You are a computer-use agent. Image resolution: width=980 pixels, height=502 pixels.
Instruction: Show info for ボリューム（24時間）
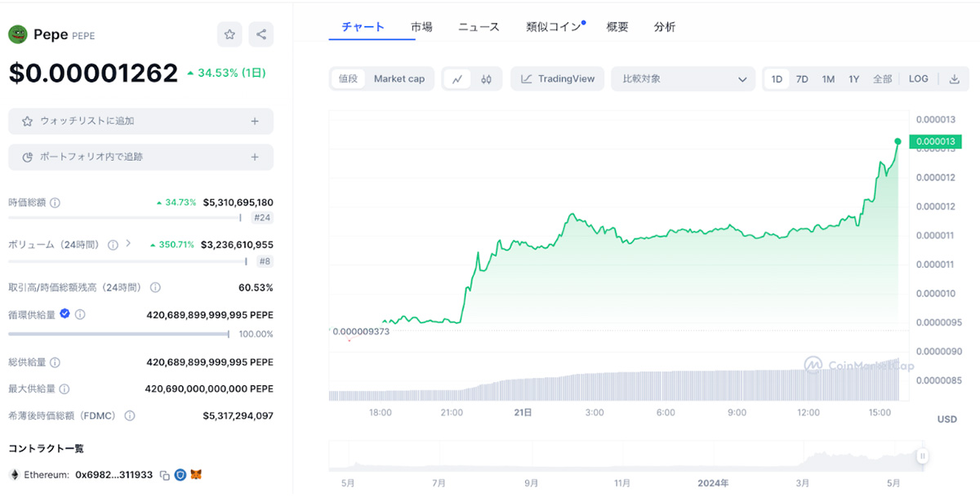[x=113, y=244]
